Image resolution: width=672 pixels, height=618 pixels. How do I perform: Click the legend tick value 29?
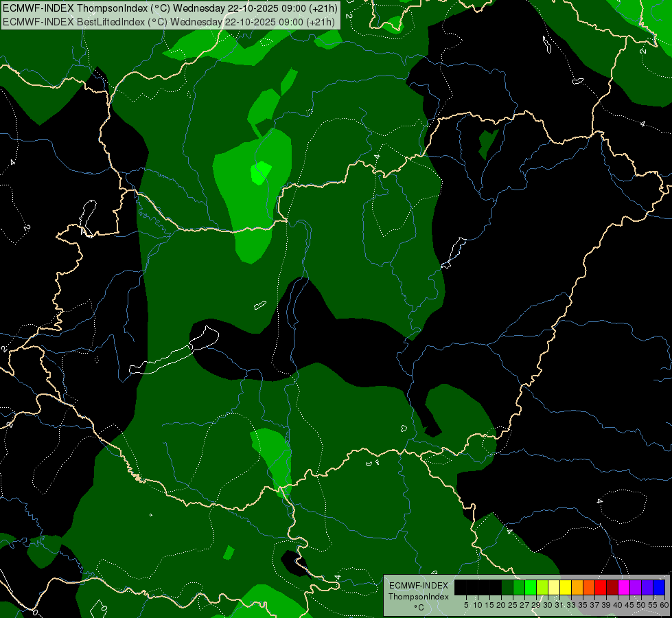tap(536, 605)
